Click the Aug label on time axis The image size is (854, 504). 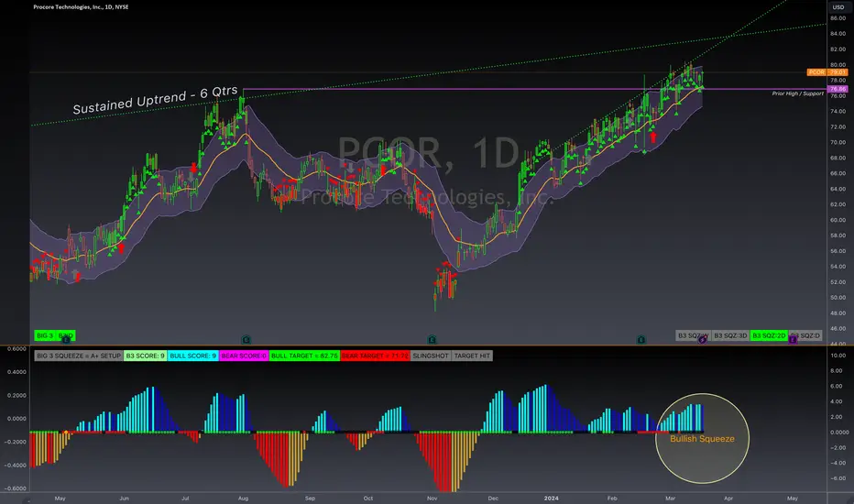click(x=243, y=498)
